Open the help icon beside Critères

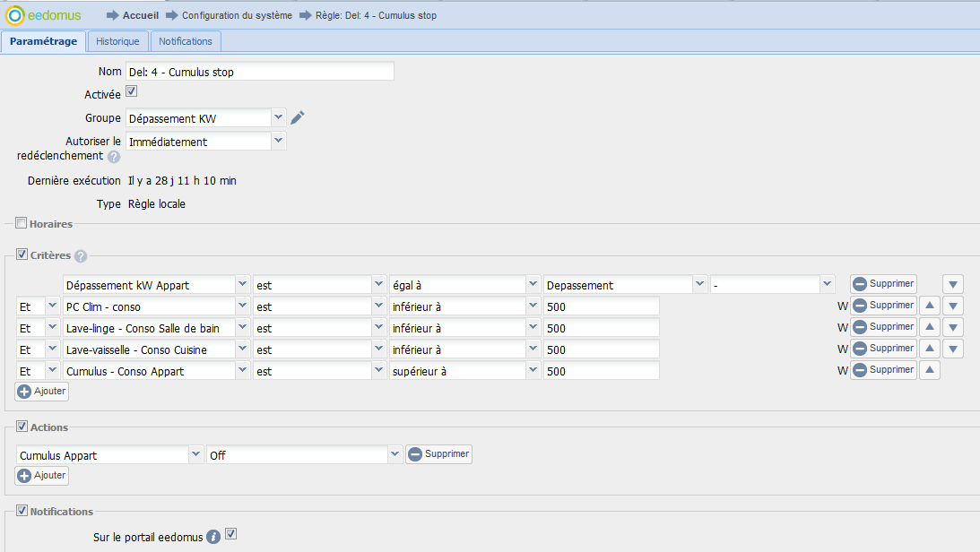point(81,256)
